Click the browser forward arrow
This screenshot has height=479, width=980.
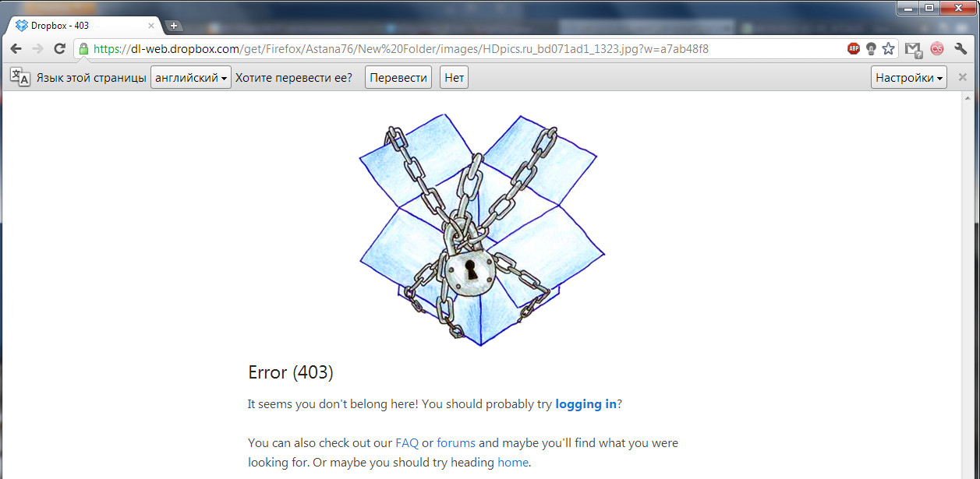pos(37,49)
